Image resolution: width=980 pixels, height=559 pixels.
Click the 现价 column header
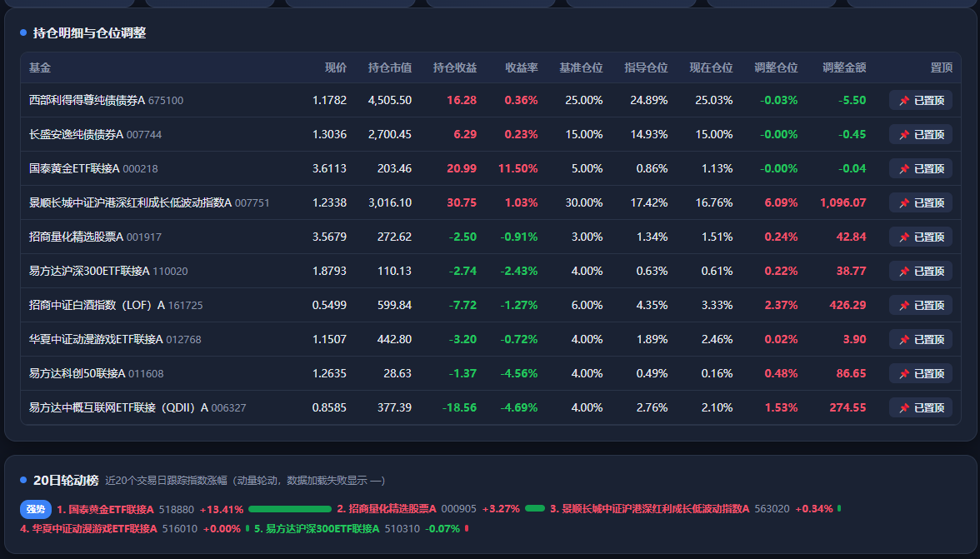point(336,67)
